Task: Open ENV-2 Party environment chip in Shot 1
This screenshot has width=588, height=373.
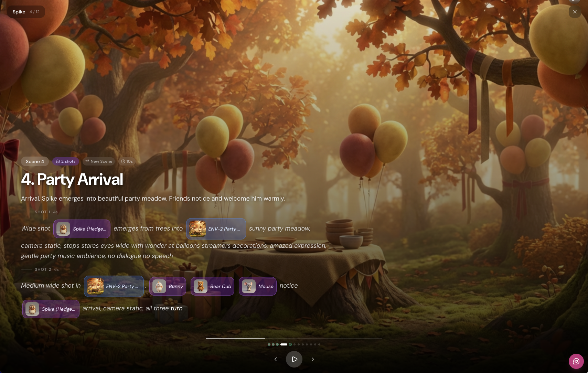Action: (x=216, y=229)
